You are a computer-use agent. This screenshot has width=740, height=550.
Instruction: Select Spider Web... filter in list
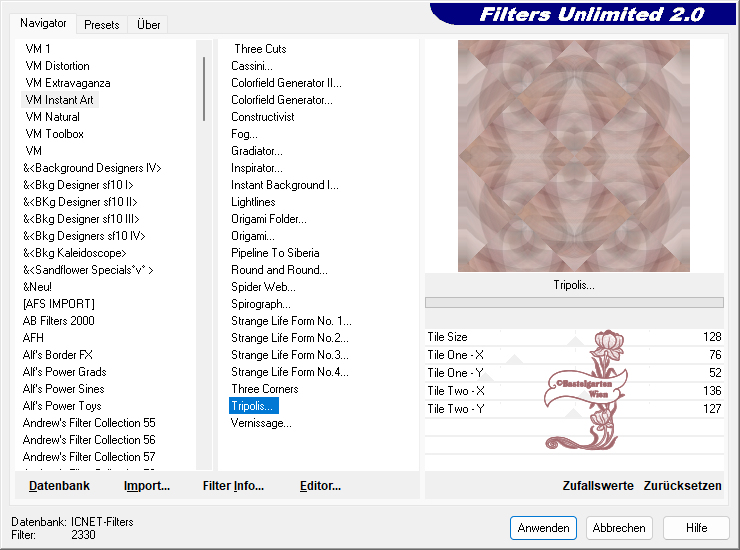(261, 287)
